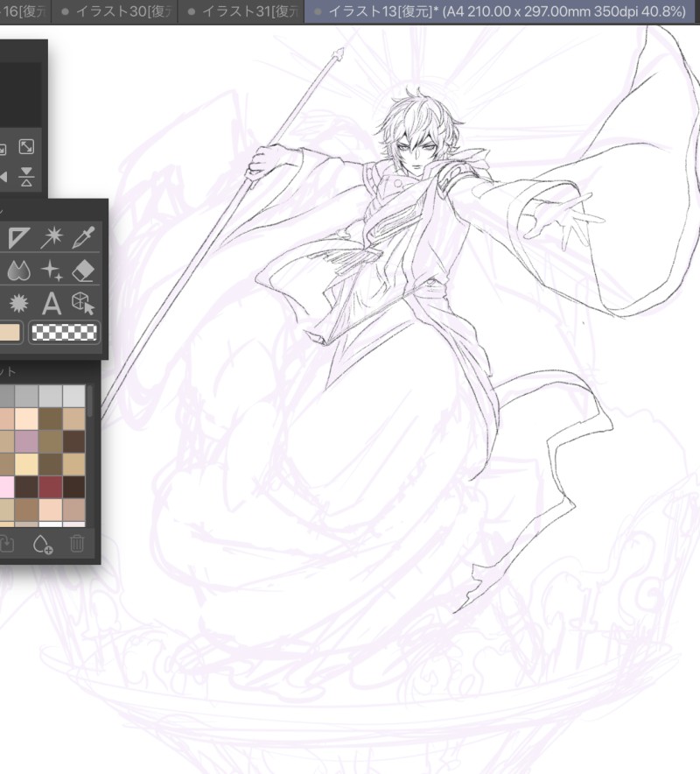Pick the lightest gray swatch in top row
Image resolution: width=700 pixels, height=774 pixels.
pos(74,396)
